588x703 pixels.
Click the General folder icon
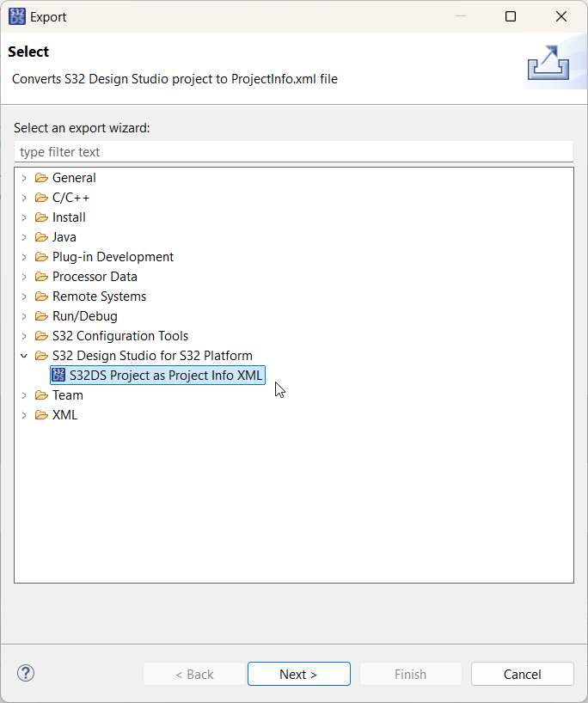41,178
